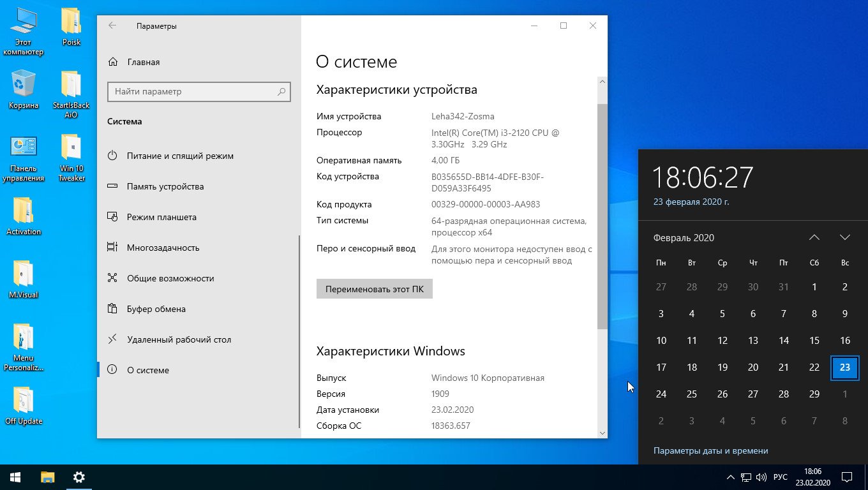
Task: Click product code 00329-00000-00003-AA983
Action: pos(486,204)
